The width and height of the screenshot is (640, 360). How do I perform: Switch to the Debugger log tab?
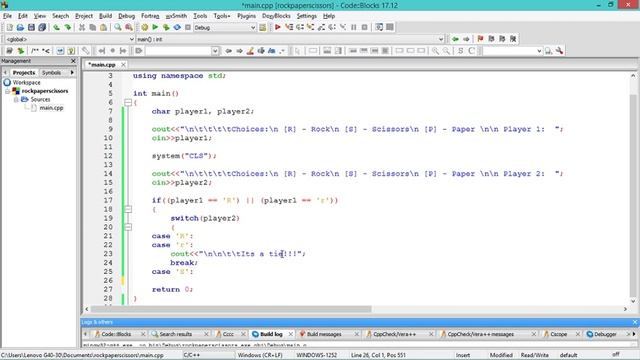(x=605, y=334)
